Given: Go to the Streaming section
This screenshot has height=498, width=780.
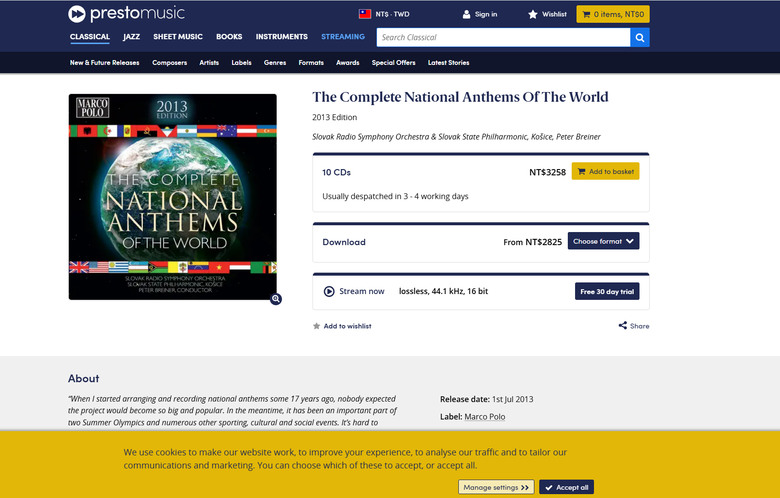Looking at the screenshot, I should click(343, 37).
